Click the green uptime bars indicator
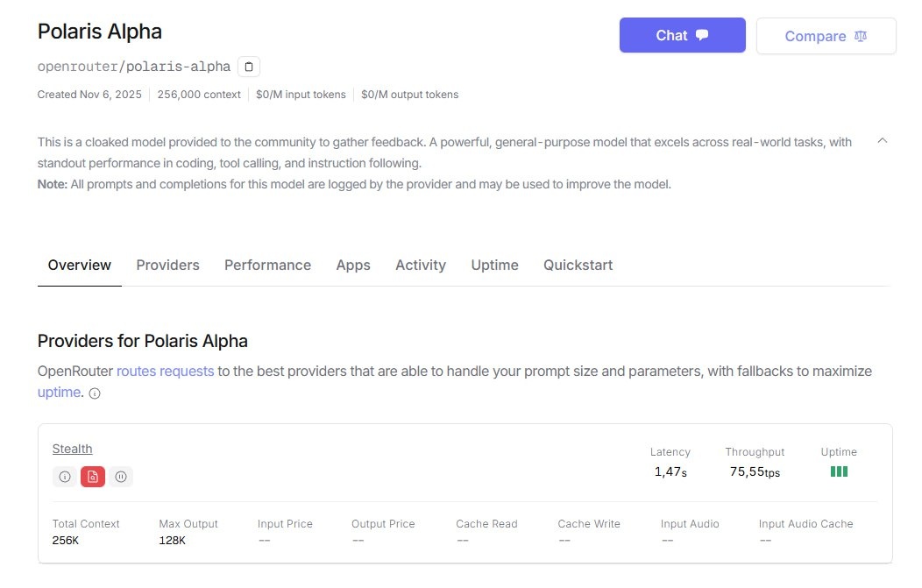This screenshot has width=922, height=588. (839, 471)
